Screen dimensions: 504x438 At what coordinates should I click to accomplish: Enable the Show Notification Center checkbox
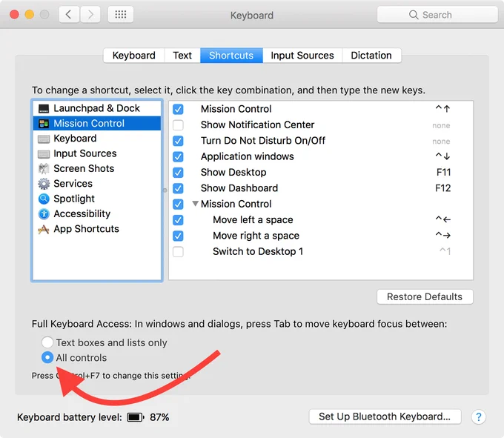pos(178,125)
